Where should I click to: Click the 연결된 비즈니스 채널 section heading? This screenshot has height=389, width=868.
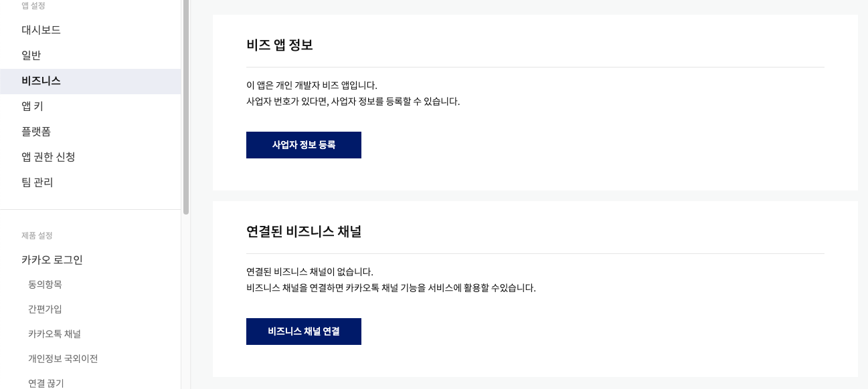pos(304,232)
